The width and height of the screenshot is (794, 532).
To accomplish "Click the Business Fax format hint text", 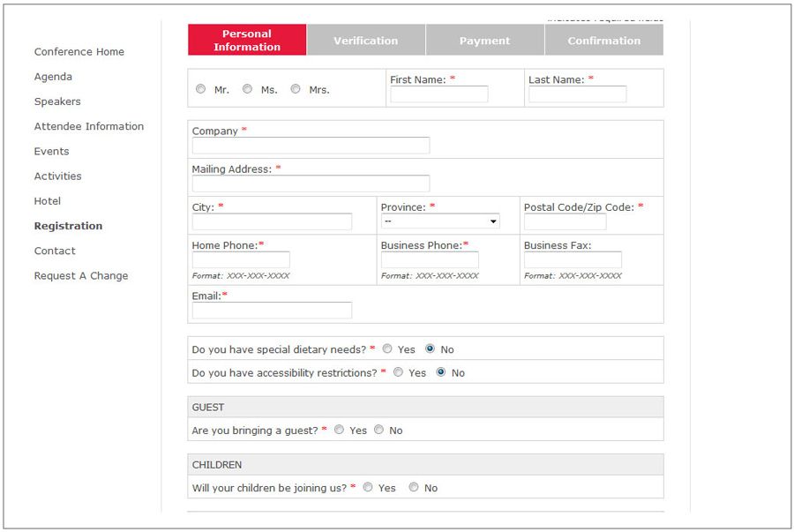I will coord(573,276).
